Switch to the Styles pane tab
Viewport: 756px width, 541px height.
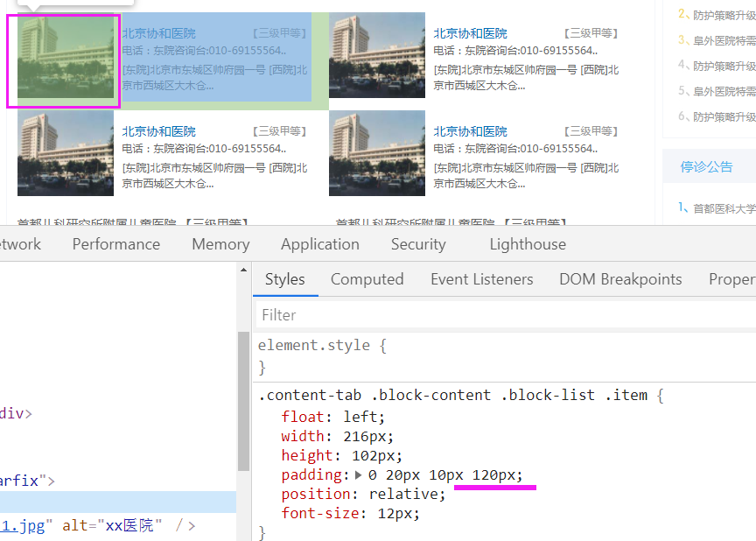285,279
